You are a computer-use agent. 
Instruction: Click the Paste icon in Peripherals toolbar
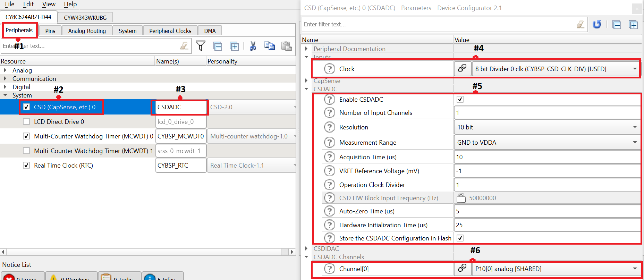point(286,46)
